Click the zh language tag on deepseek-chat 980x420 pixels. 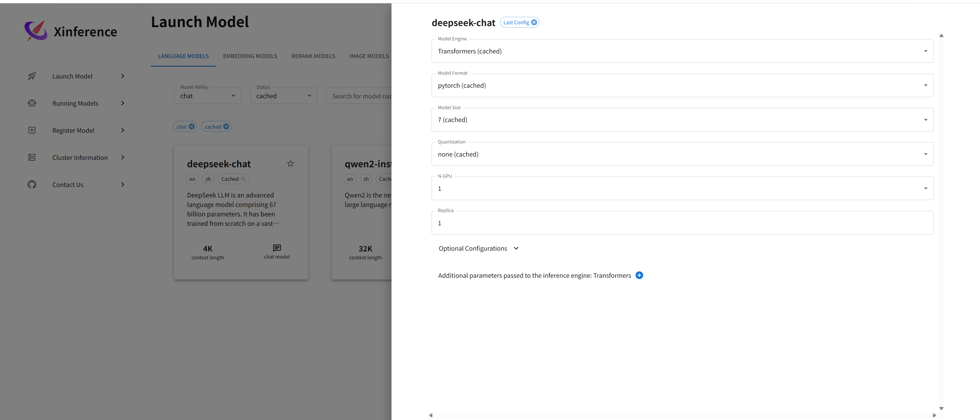click(208, 179)
